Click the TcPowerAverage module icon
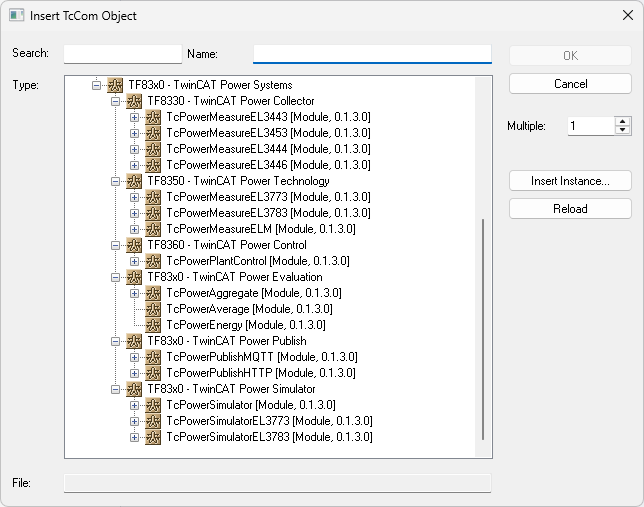Screen dimensions: 644x507 click(x=153, y=309)
